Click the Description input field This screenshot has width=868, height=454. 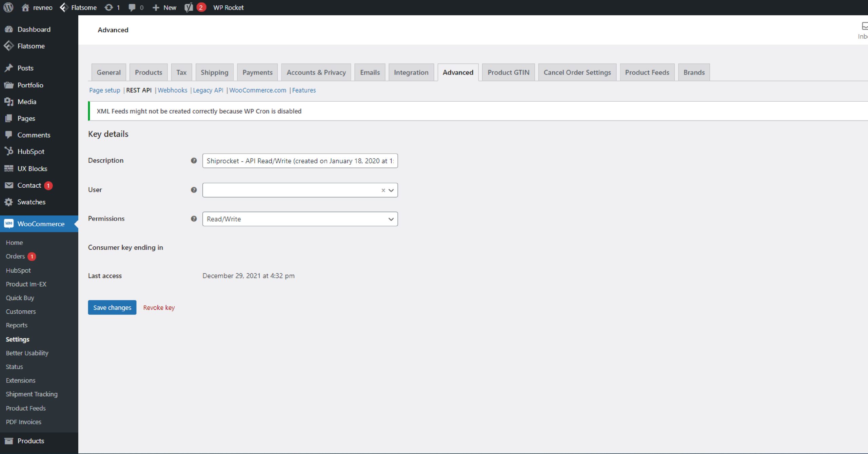[299, 161]
